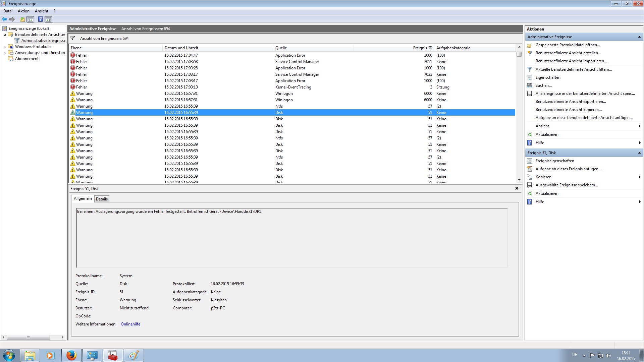Click the blue help question mark toolbar icon
Viewport: 644px width, 362px height.
[x=40, y=19]
